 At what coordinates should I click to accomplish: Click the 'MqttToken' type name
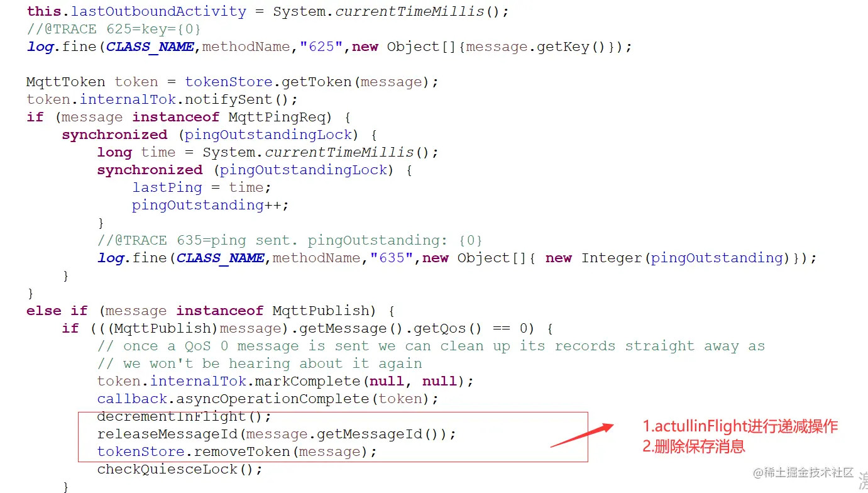(66, 82)
